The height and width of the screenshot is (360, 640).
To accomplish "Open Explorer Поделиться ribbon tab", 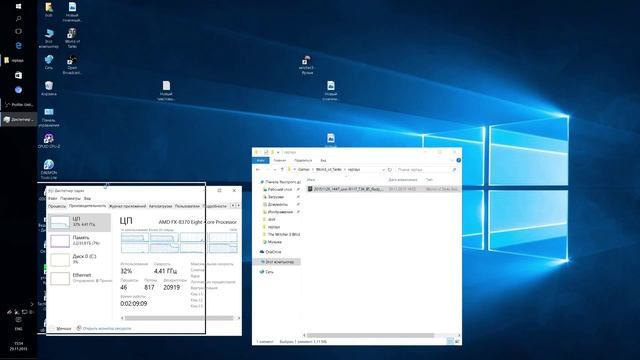I will [303, 160].
